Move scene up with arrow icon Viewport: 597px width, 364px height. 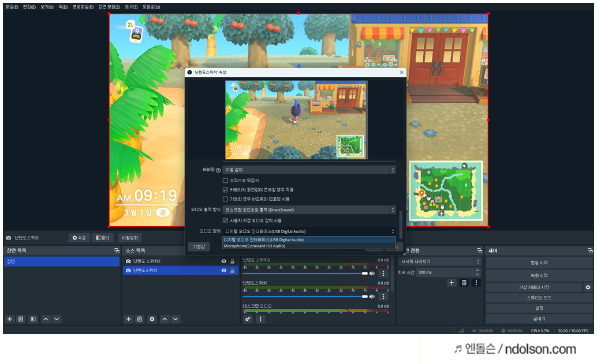(46, 319)
